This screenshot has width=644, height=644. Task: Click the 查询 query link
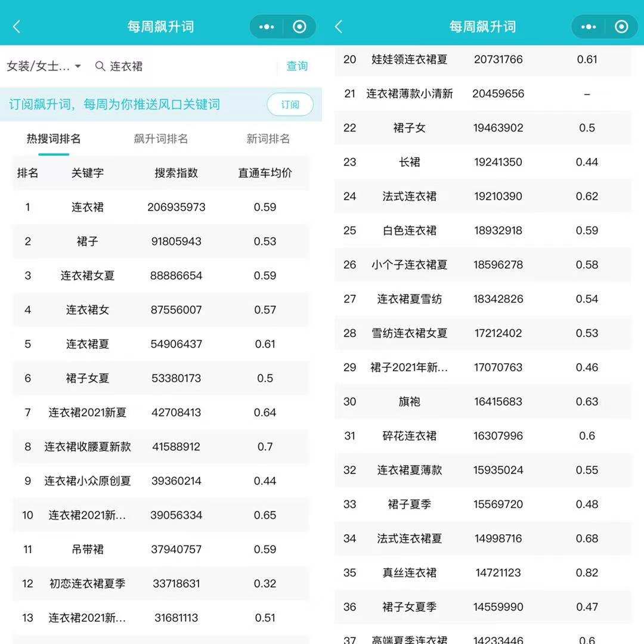297,66
